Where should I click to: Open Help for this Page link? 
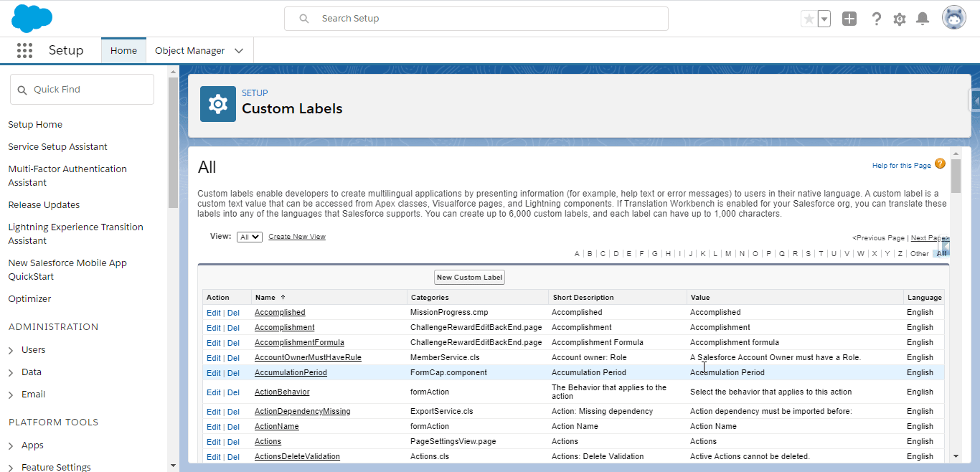902,166
